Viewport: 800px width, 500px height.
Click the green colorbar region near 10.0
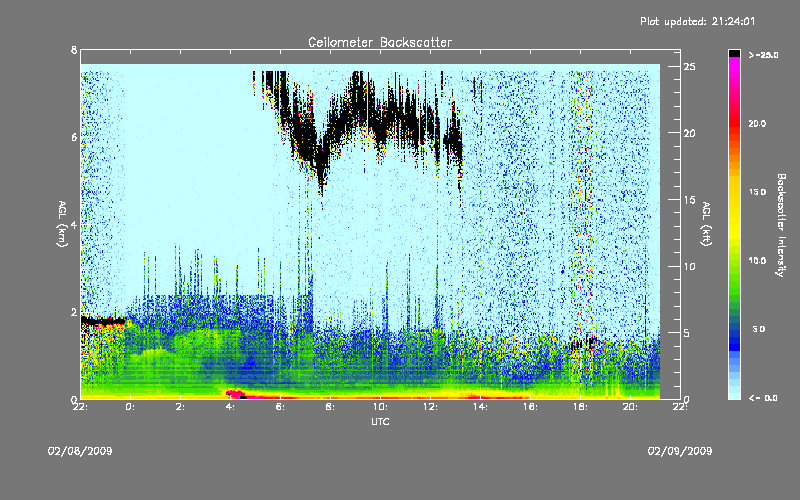coord(734,261)
